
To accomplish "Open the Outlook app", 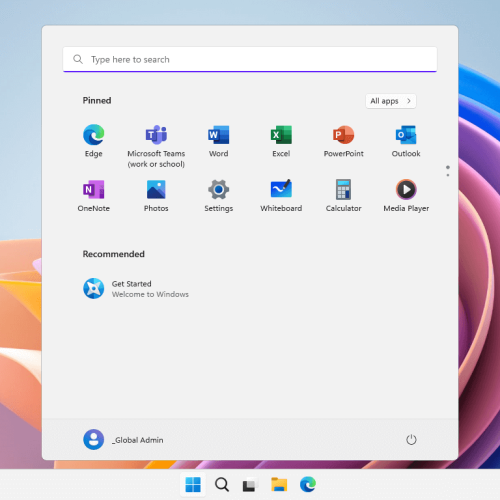I will tap(406, 141).
